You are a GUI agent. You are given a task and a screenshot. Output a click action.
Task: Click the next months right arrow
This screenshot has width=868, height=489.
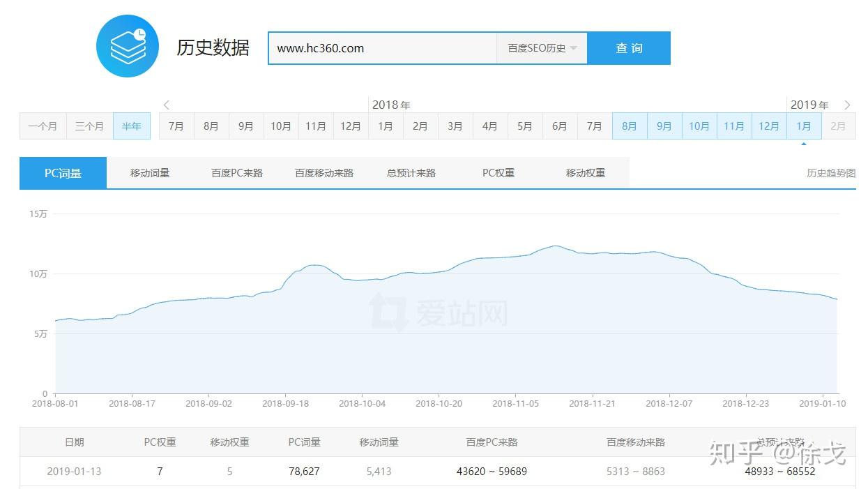(847, 105)
